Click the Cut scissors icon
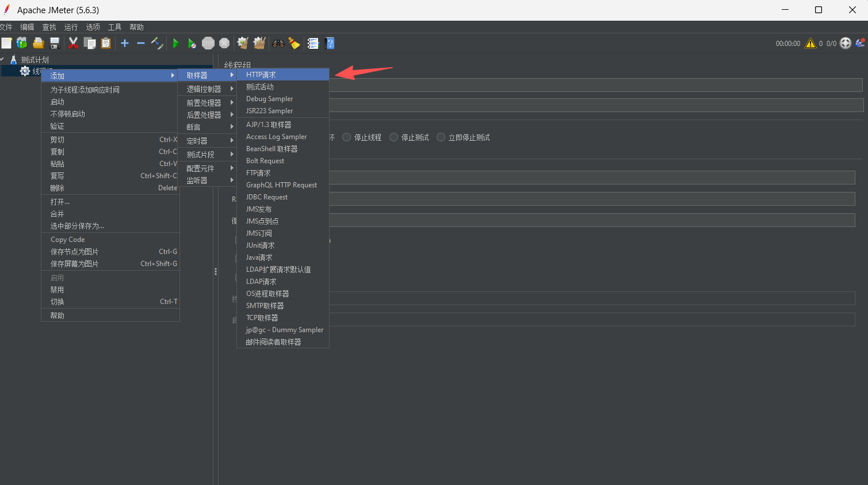Screen dimensions: 868x485 [x=73, y=43]
